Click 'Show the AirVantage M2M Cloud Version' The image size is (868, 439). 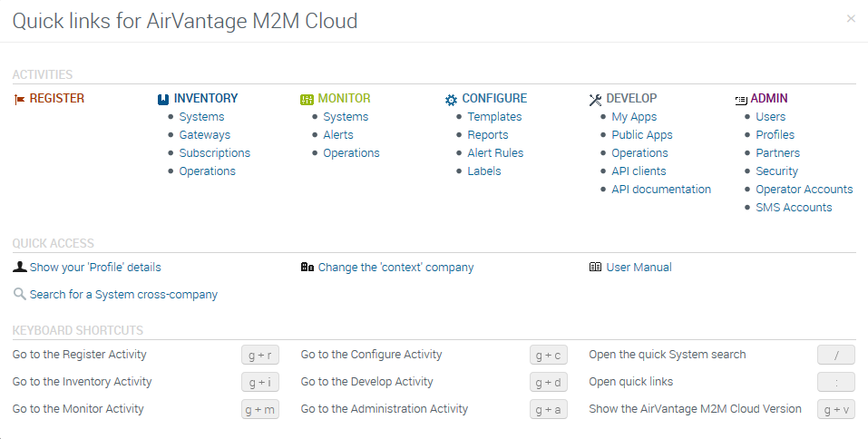[696, 408]
